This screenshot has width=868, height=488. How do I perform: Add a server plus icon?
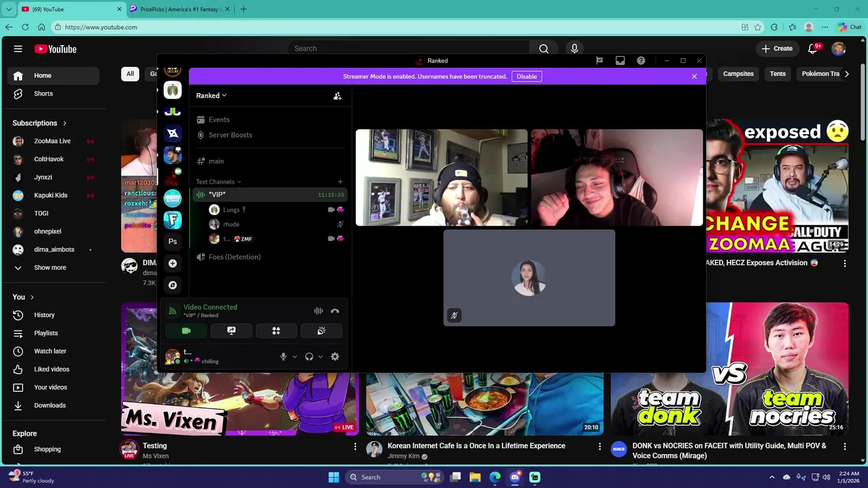(172, 263)
